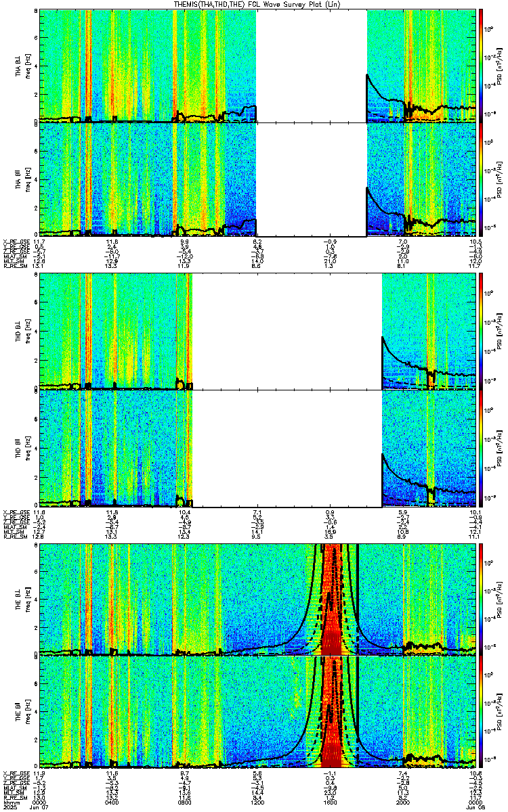Click the THA B-perpendicular PSD color bar
Screen dimensions: 508x812
tap(481, 65)
